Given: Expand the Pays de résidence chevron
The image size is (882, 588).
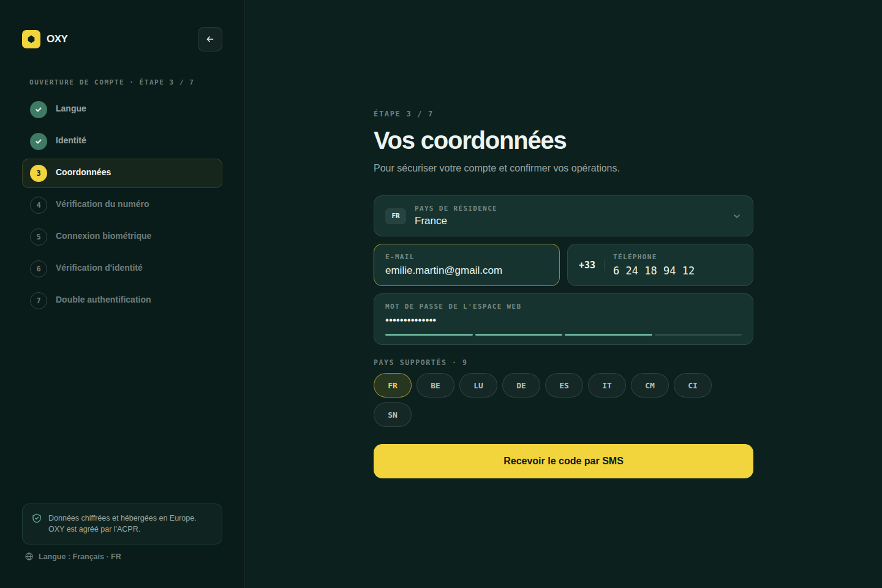Looking at the screenshot, I should 737,216.
